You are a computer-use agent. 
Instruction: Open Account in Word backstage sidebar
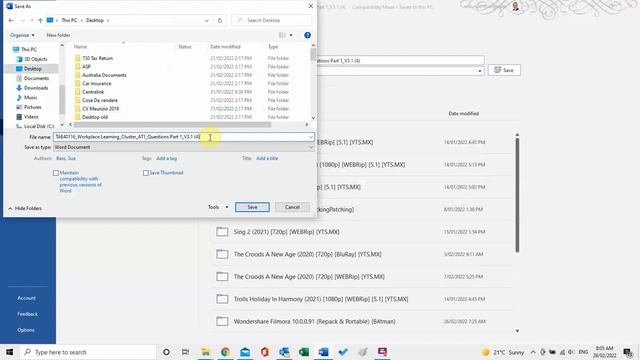coord(27,298)
